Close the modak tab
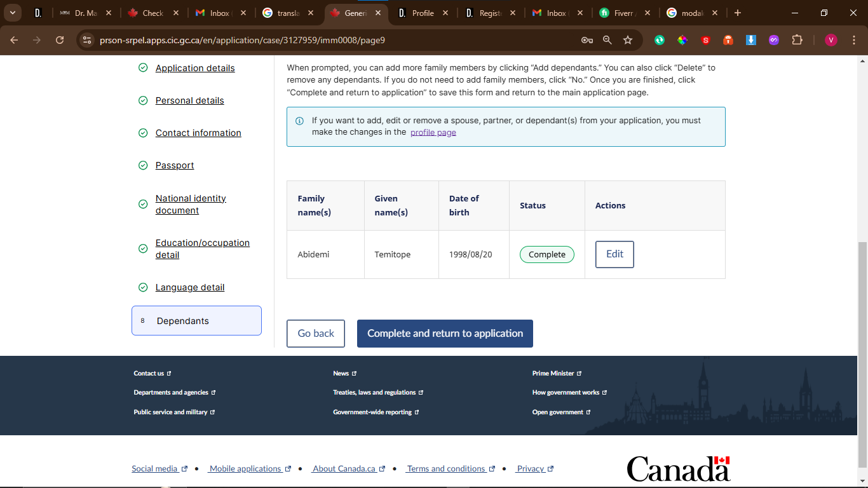The image size is (868, 488). point(715,13)
